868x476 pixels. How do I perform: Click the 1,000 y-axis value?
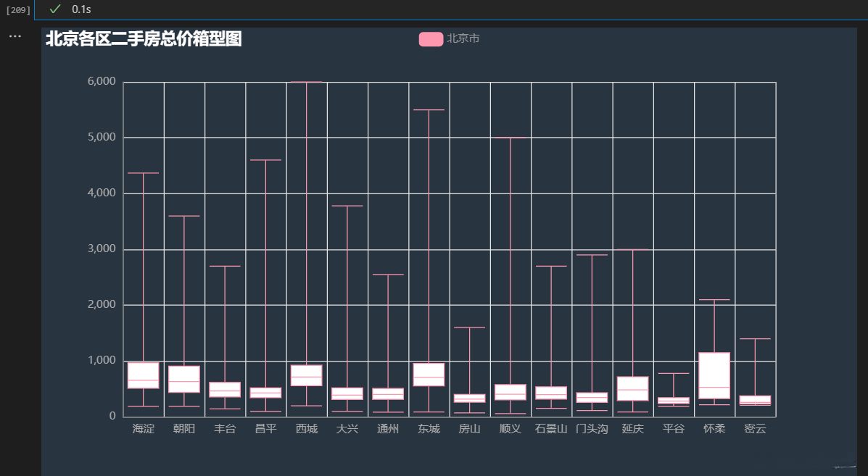coord(102,361)
